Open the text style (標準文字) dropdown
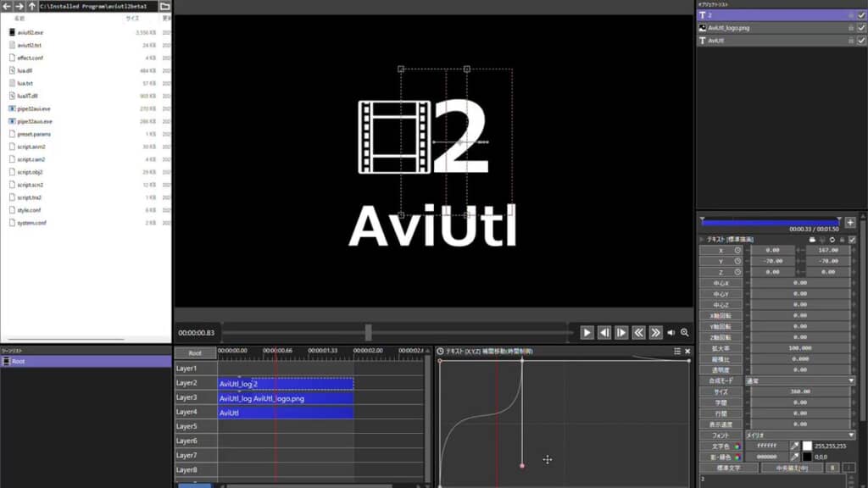This screenshot has width=868, height=488. pyautogui.click(x=728, y=468)
